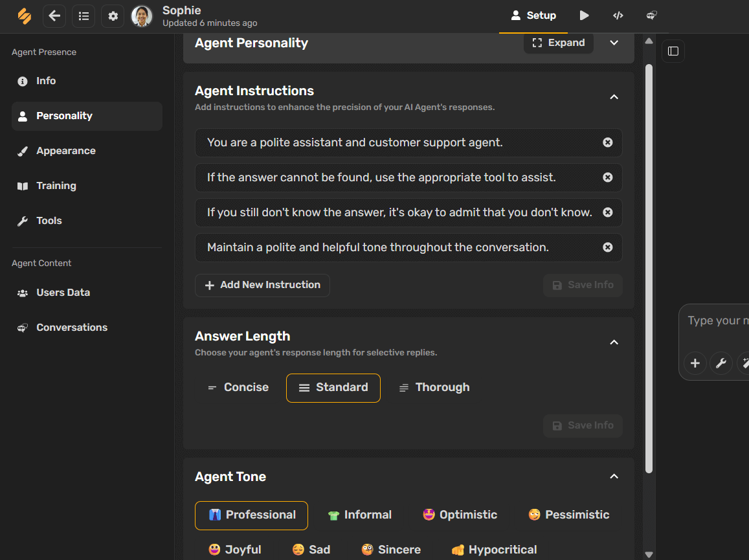
Task: Remove the 'appropriate tool' instruction
Action: pos(608,177)
